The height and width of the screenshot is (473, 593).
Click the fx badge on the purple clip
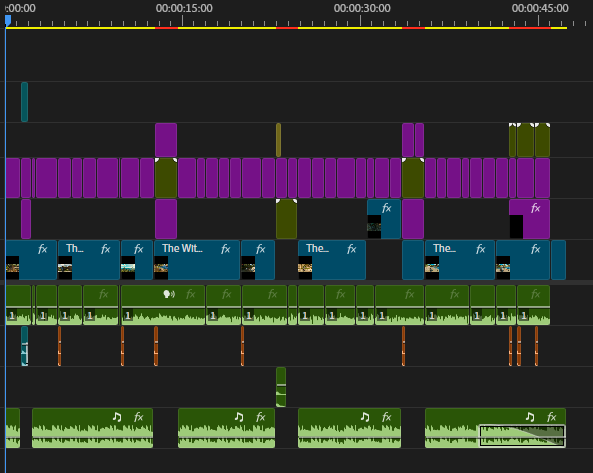coord(536,208)
